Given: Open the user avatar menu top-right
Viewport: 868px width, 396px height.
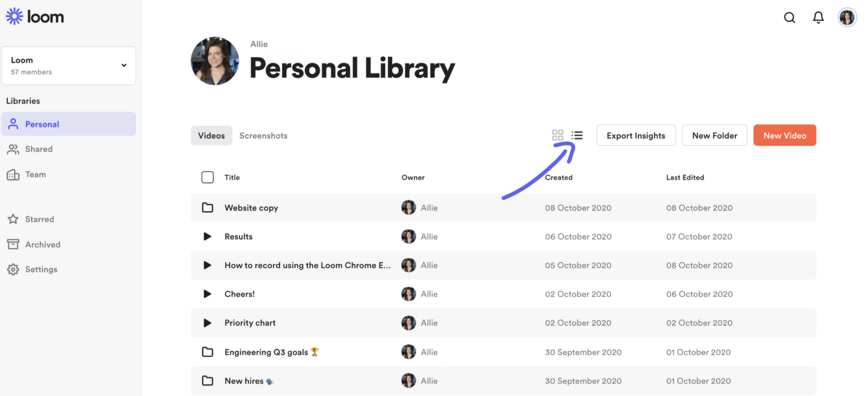Looking at the screenshot, I should [x=847, y=18].
